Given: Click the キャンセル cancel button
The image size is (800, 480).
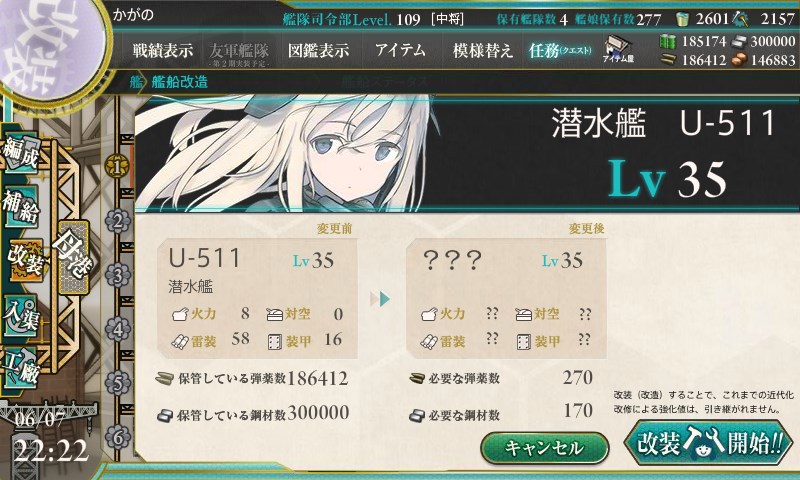Looking at the screenshot, I should (544, 448).
